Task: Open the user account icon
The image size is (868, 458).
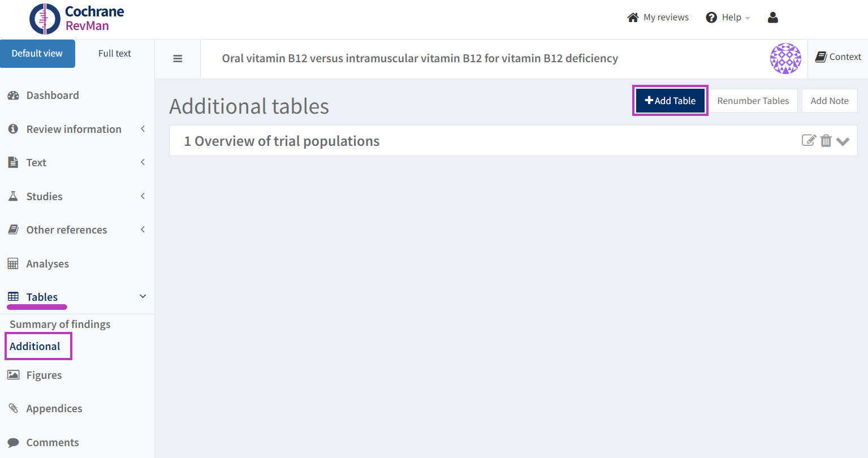Action: [773, 18]
